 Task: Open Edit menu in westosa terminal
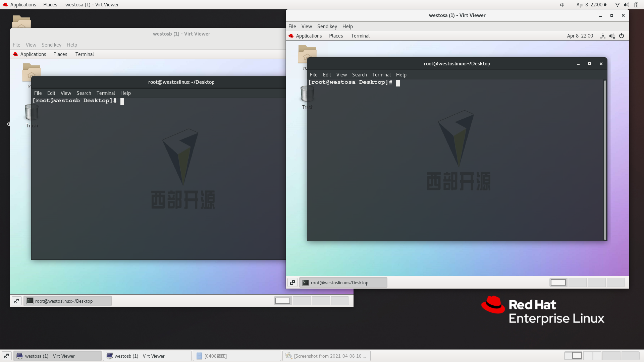pos(327,75)
